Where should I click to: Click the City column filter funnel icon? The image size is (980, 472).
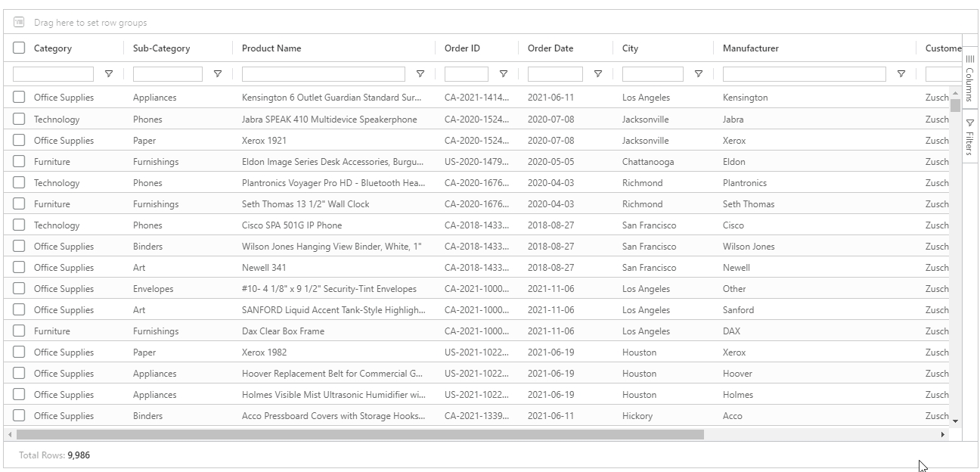pyautogui.click(x=699, y=74)
